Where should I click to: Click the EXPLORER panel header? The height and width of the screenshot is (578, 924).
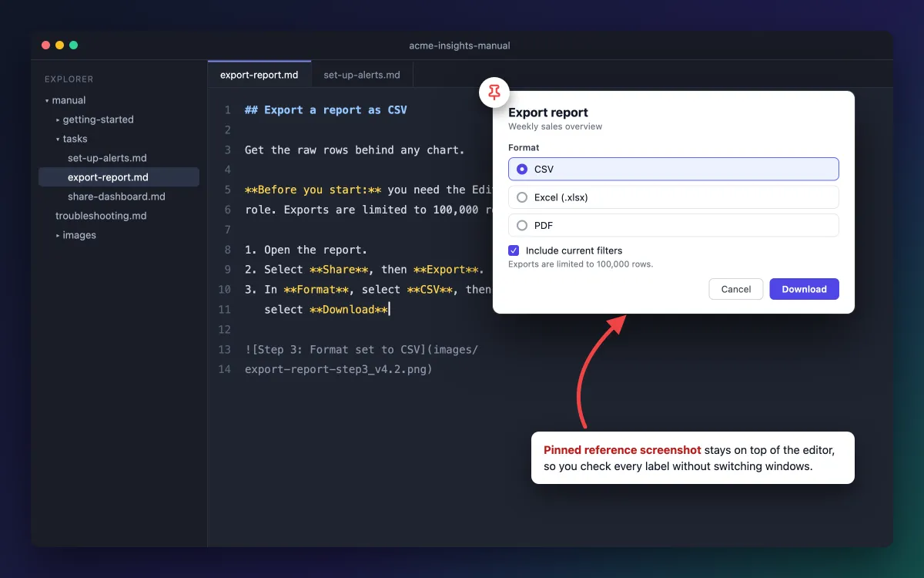point(69,79)
